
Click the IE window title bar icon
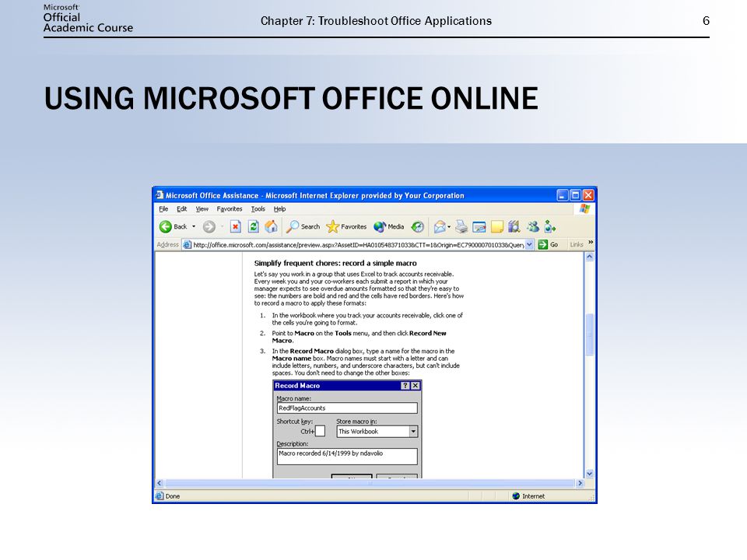160,194
